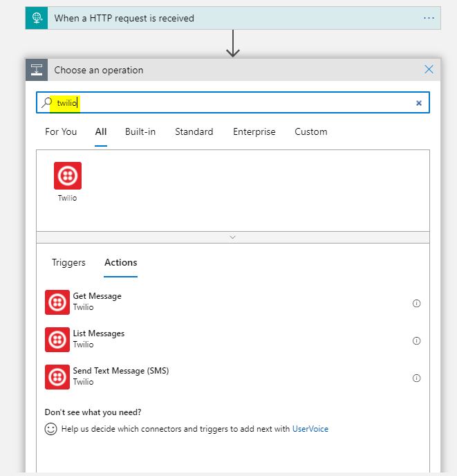
Task: Select the Actions tab
Action: (x=121, y=262)
